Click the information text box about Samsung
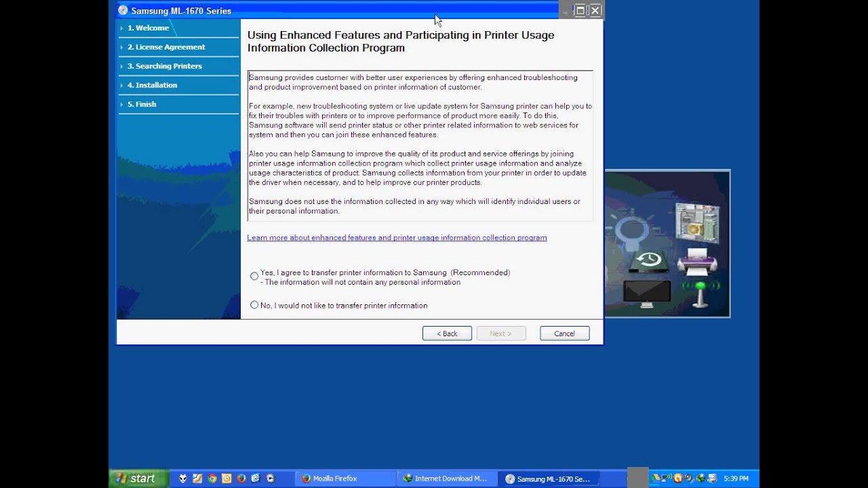868x488 pixels. [x=420, y=146]
